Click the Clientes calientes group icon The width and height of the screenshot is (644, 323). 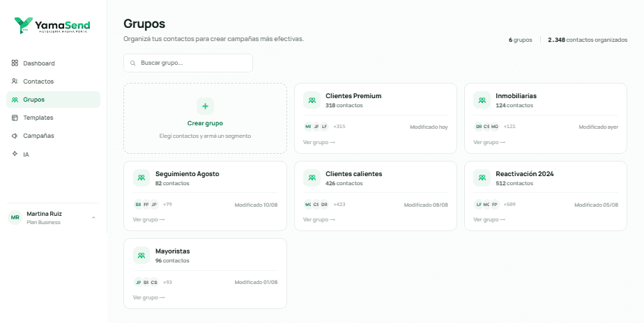(312, 178)
